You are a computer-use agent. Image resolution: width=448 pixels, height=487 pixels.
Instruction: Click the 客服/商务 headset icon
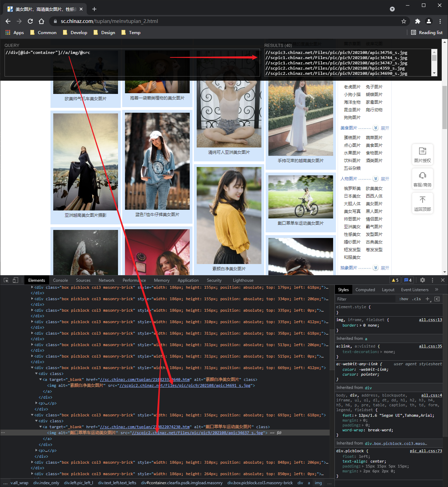[x=423, y=178]
